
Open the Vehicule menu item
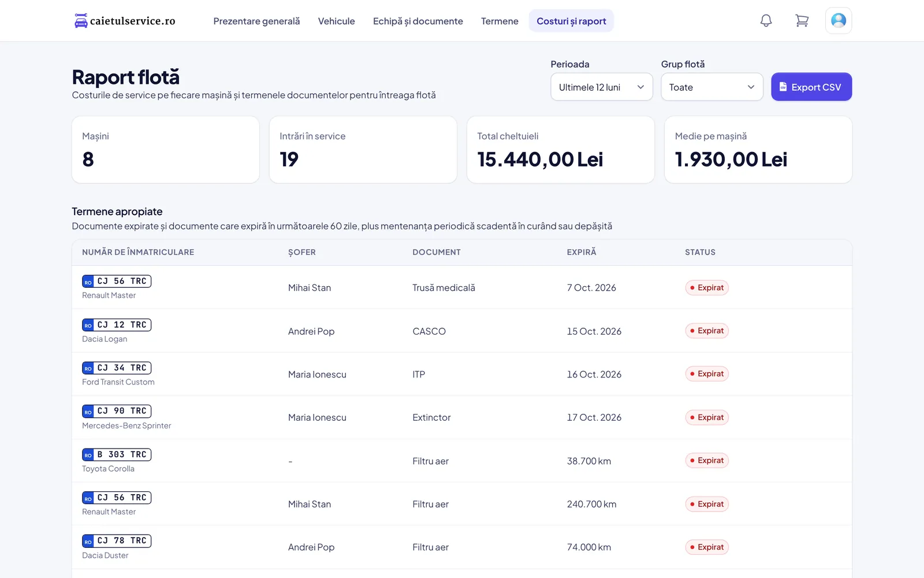point(336,21)
